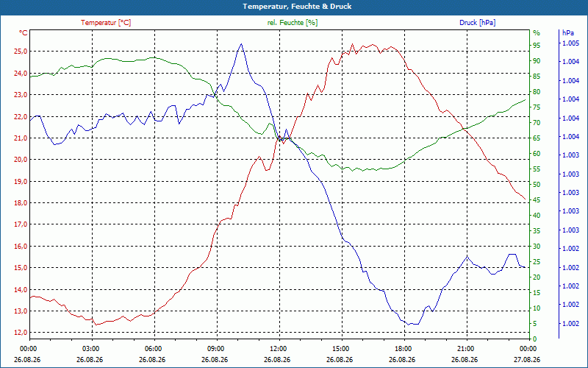Click the '03:00' time axis label

(90, 348)
